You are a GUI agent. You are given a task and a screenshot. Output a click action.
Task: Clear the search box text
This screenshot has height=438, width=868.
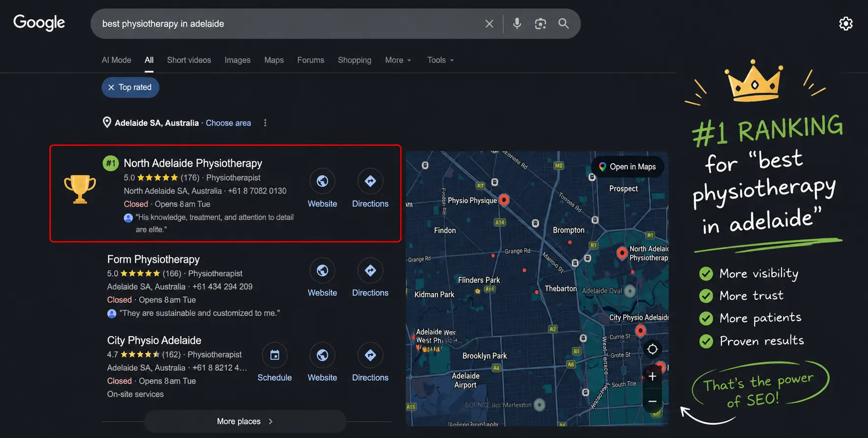pyautogui.click(x=489, y=24)
